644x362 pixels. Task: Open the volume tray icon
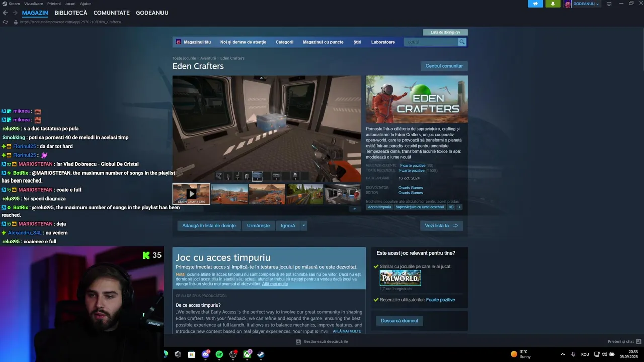[x=604, y=354]
